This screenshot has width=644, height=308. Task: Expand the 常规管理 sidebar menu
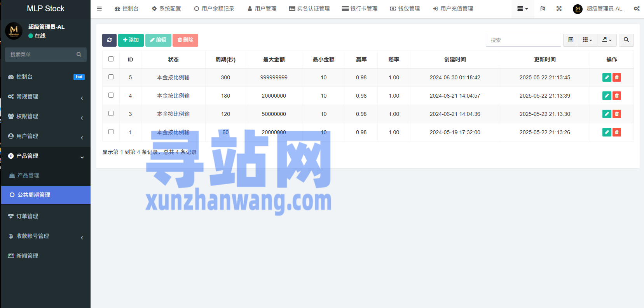[x=45, y=96]
